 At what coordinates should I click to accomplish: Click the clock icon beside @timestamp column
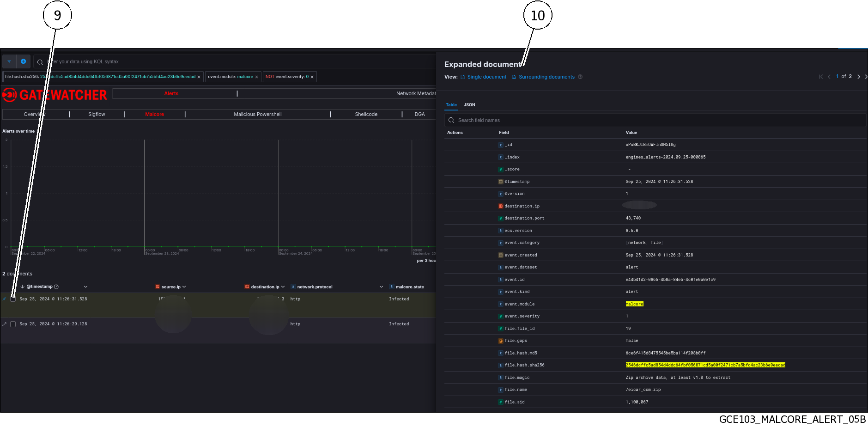pos(56,287)
